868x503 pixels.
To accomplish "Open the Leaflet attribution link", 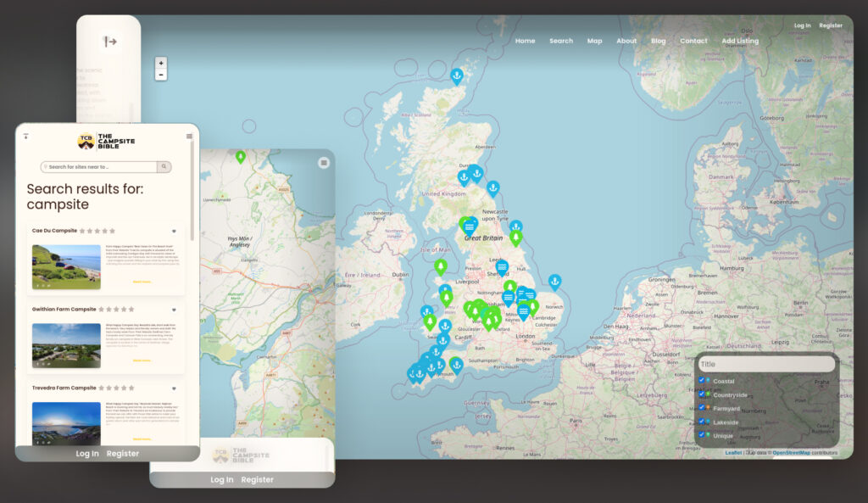I will [x=733, y=453].
